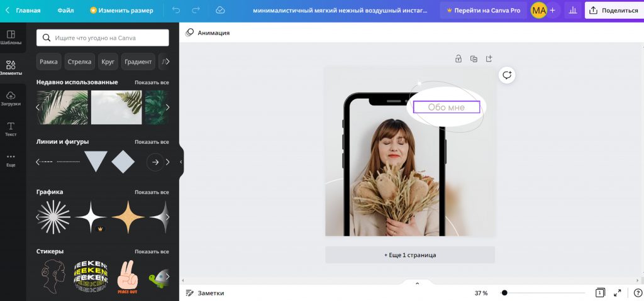Image resolution: width=644 pixels, height=301 pixels.
Task: Show more filter chips via right arrow
Action: point(167,62)
